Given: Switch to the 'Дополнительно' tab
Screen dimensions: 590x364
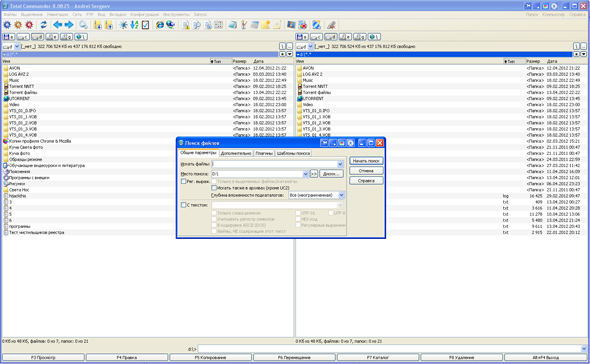Looking at the screenshot, I should click(x=236, y=153).
